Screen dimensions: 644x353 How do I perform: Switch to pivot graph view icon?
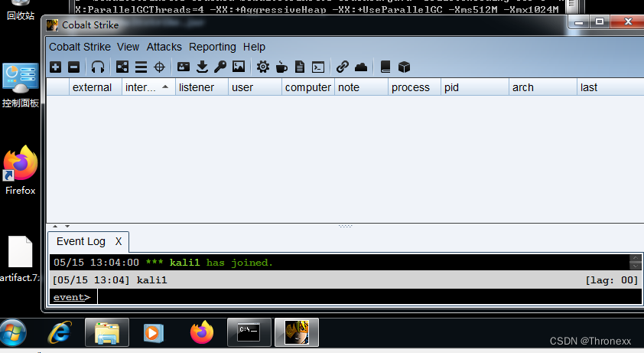click(x=122, y=67)
